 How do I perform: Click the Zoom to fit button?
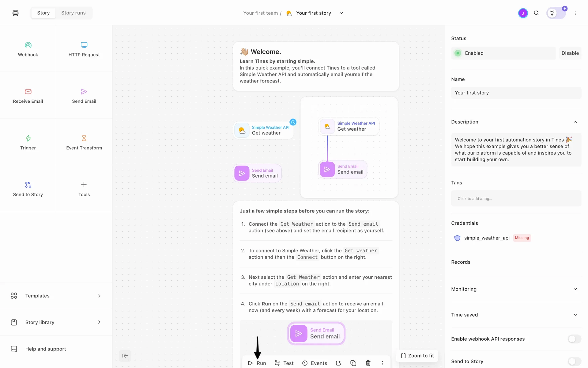coord(417,356)
